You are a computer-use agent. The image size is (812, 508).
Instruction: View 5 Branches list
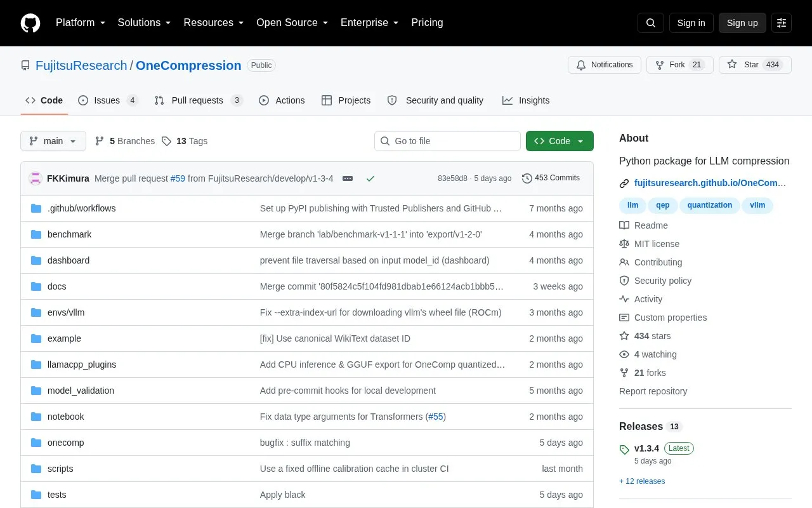point(124,141)
